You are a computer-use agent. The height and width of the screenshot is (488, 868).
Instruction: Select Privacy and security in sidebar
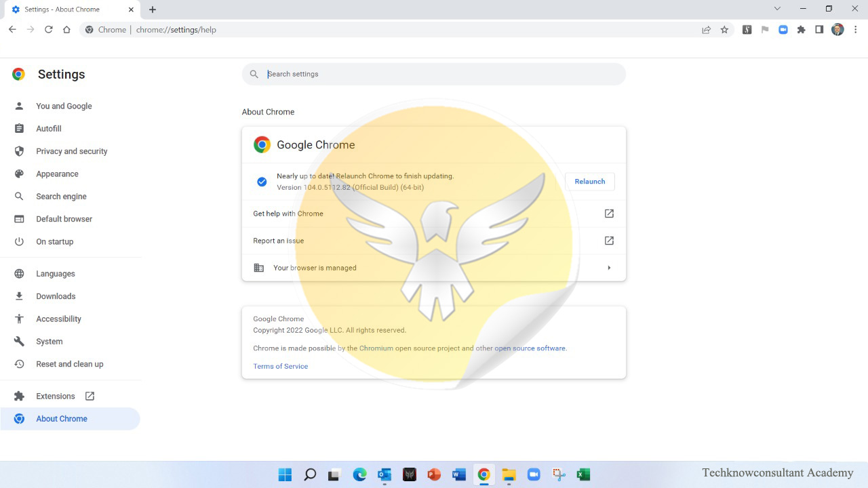[71, 151]
